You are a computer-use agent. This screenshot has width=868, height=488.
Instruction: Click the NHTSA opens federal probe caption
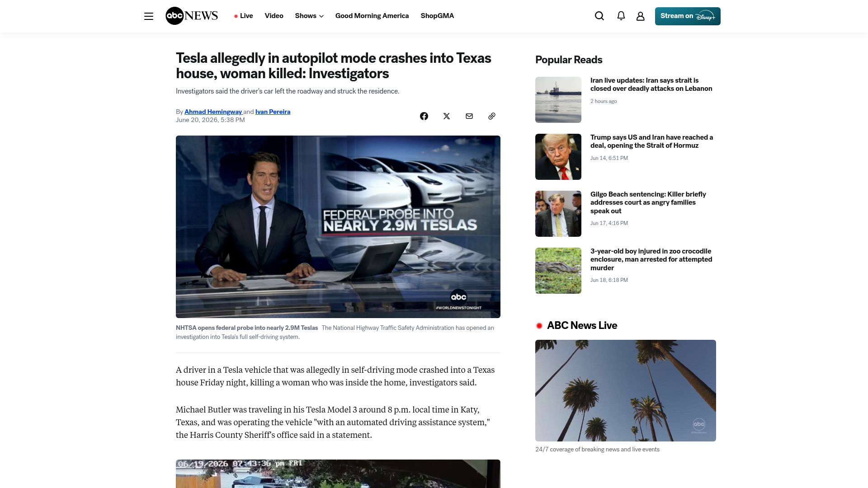click(x=247, y=328)
